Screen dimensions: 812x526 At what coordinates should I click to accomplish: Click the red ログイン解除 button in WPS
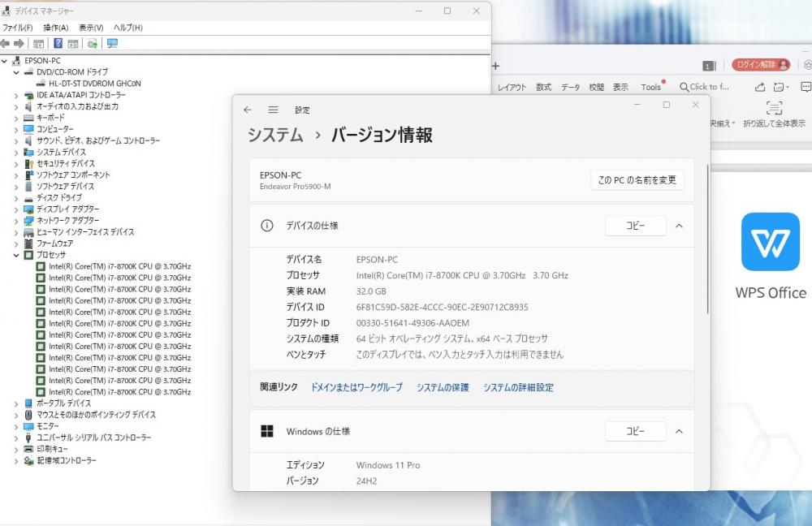pos(761,65)
